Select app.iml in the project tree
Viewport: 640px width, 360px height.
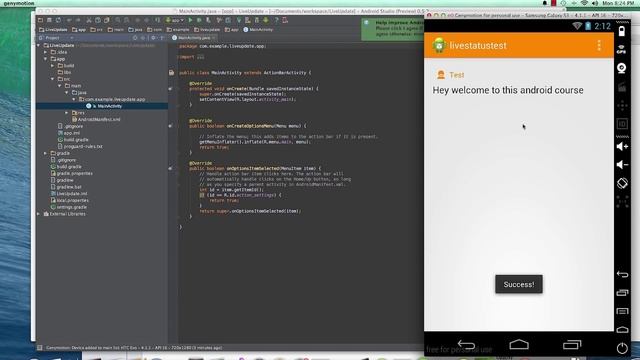click(x=69, y=133)
